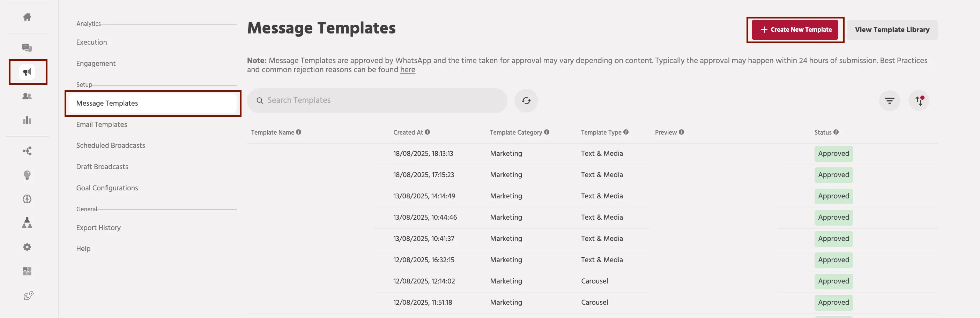Refresh the templates list
The height and width of the screenshot is (318, 980).
click(x=526, y=101)
